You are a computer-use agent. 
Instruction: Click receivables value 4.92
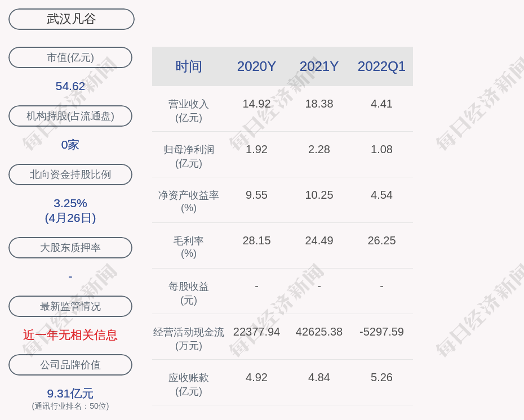[x=256, y=377]
